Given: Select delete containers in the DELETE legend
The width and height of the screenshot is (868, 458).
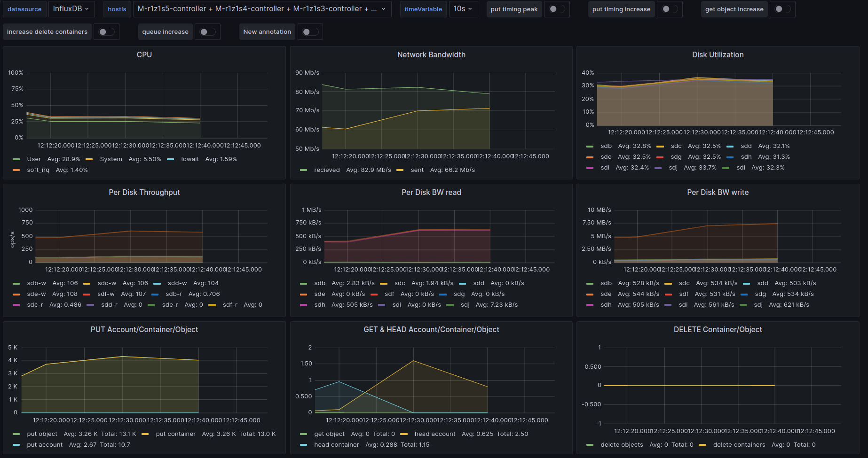Looking at the screenshot, I should tap(739, 445).
